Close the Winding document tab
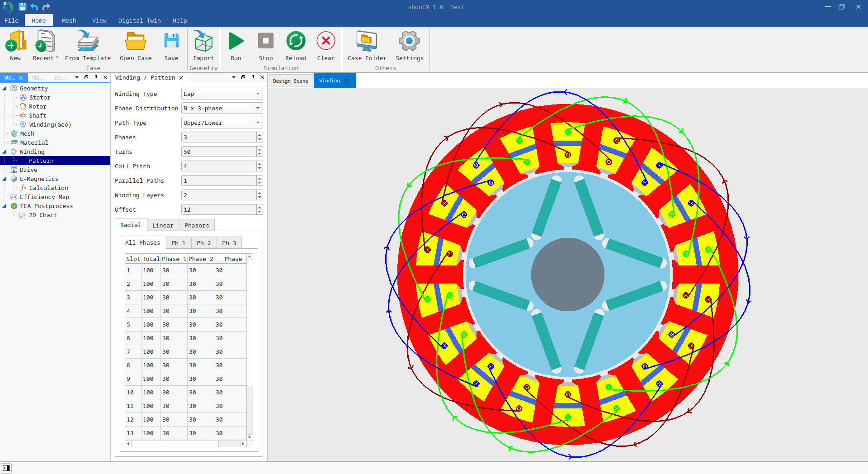This screenshot has width=868, height=474. tap(346, 81)
